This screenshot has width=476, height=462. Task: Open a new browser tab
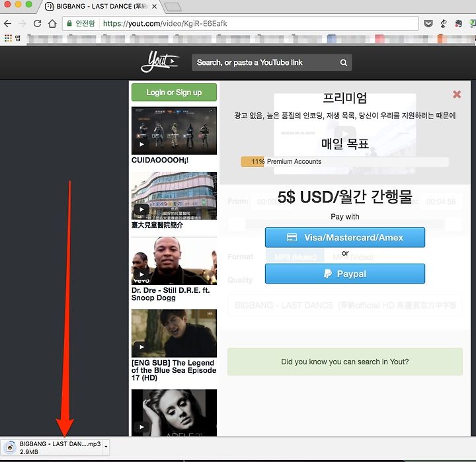173,7
